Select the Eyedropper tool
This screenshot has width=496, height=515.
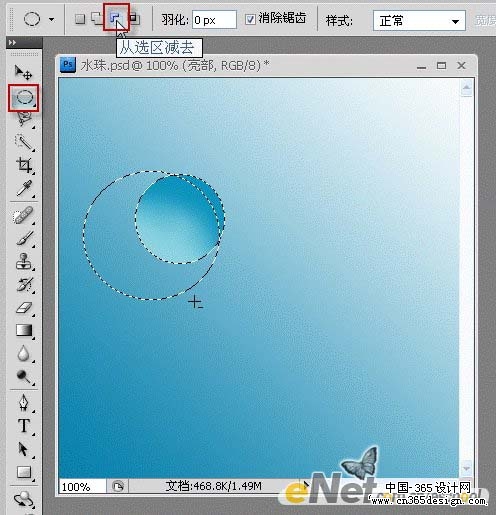pyautogui.click(x=24, y=188)
